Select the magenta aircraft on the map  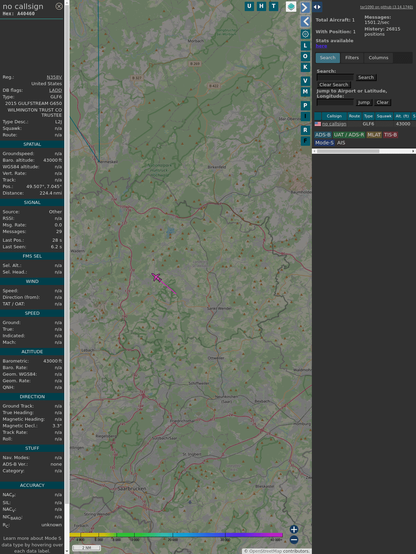point(157,277)
